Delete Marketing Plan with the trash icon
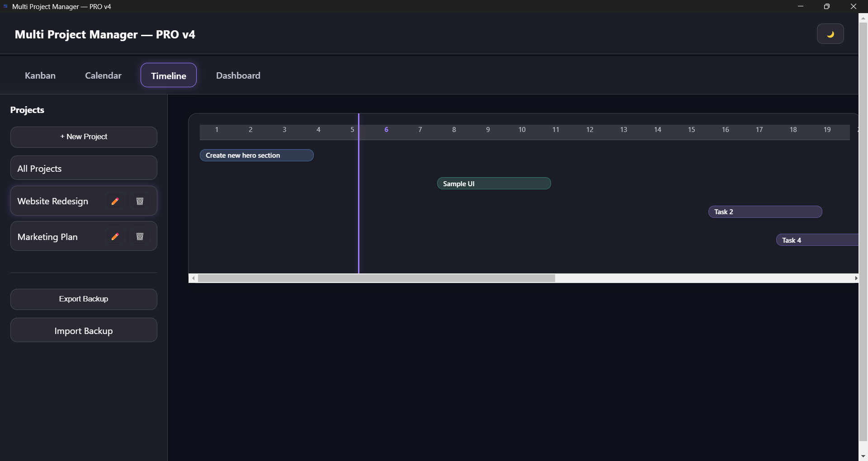Screen dimensions: 868x461 tap(140, 236)
